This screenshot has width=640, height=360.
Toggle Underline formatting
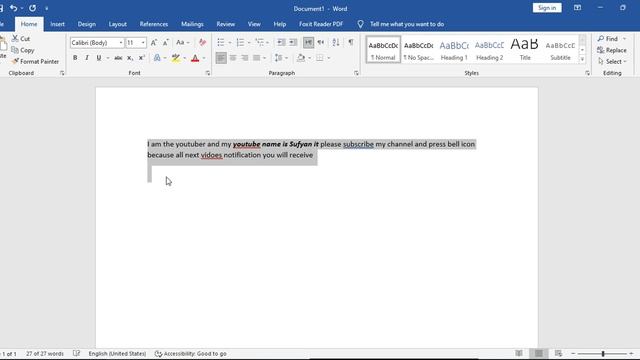click(99, 58)
